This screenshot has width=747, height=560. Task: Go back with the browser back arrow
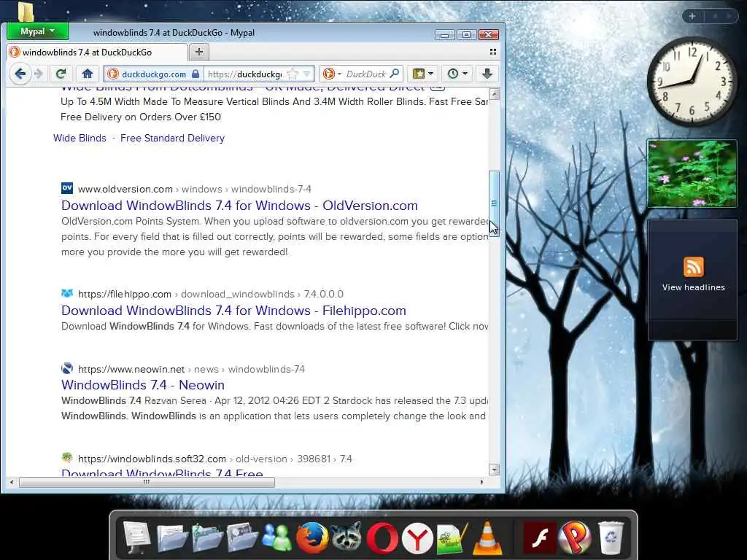click(20, 74)
